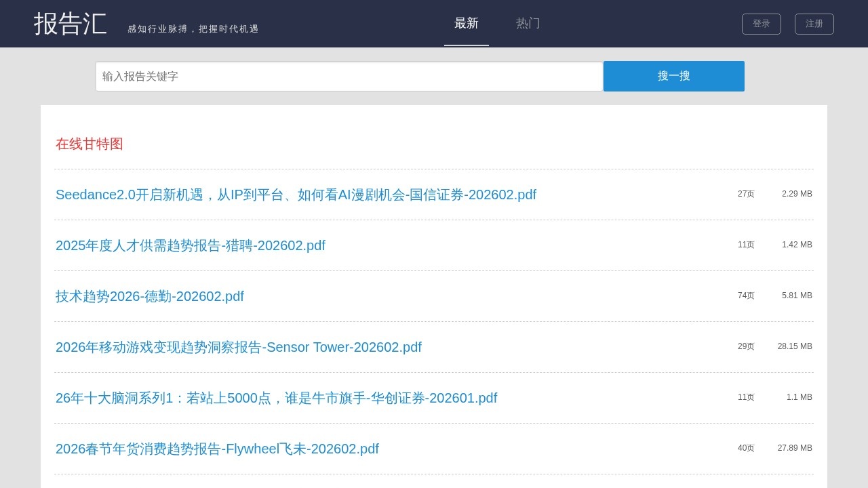
Task: Click the 报告汇 site logo
Action: (x=71, y=24)
